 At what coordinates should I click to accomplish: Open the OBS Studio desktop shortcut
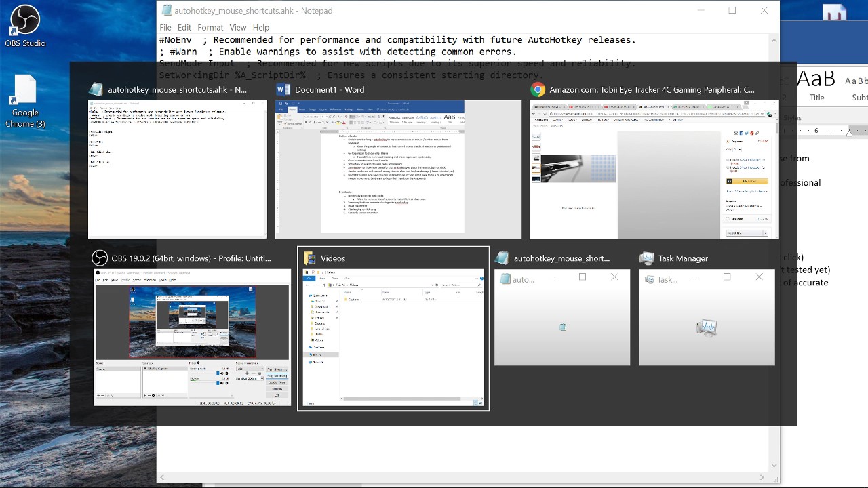[x=24, y=27]
